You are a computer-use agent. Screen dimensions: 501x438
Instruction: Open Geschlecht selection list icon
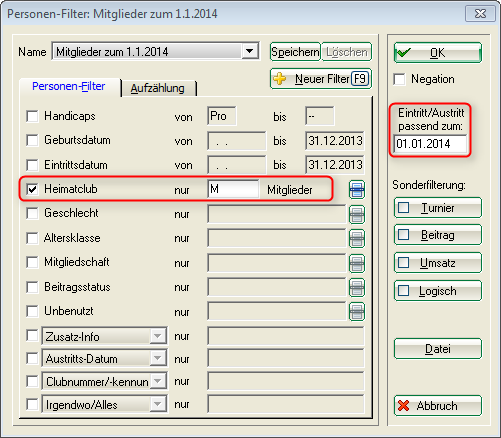pos(357,214)
